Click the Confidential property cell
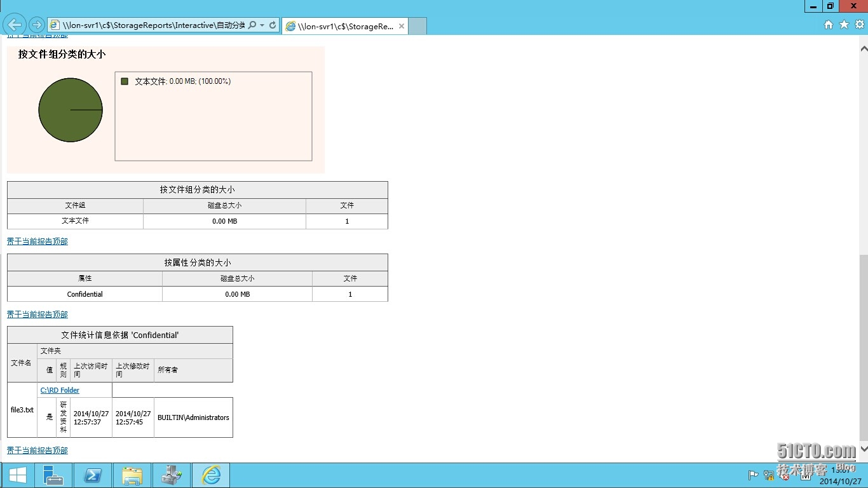868x488 pixels. [85, 294]
